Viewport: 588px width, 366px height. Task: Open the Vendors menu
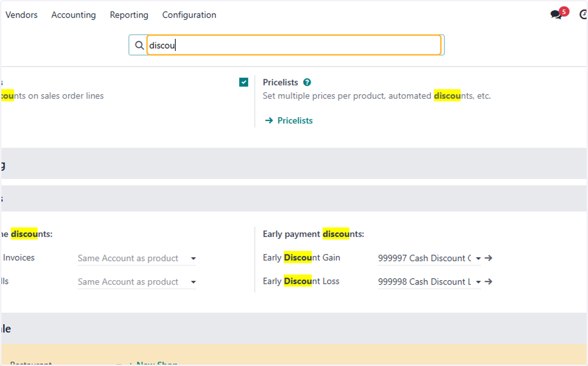[x=22, y=15]
